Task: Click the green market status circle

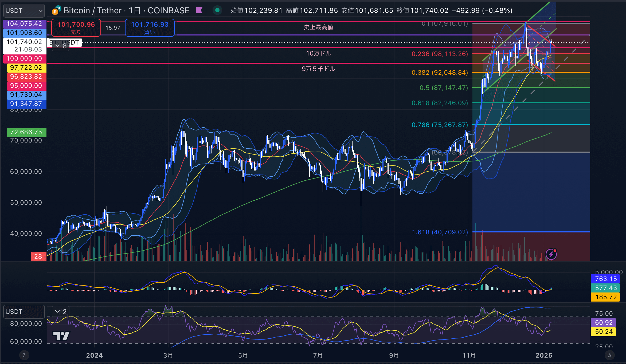Action: click(x=217, y=10)
